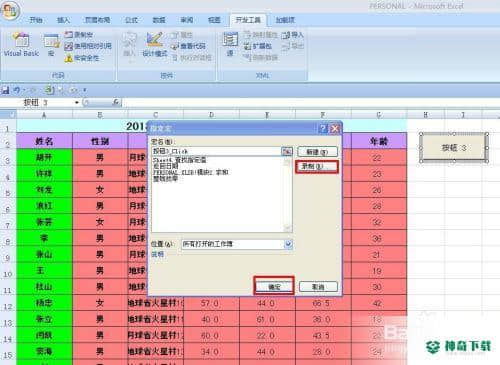Click the 说明 label in the dialog

(158, 254)
